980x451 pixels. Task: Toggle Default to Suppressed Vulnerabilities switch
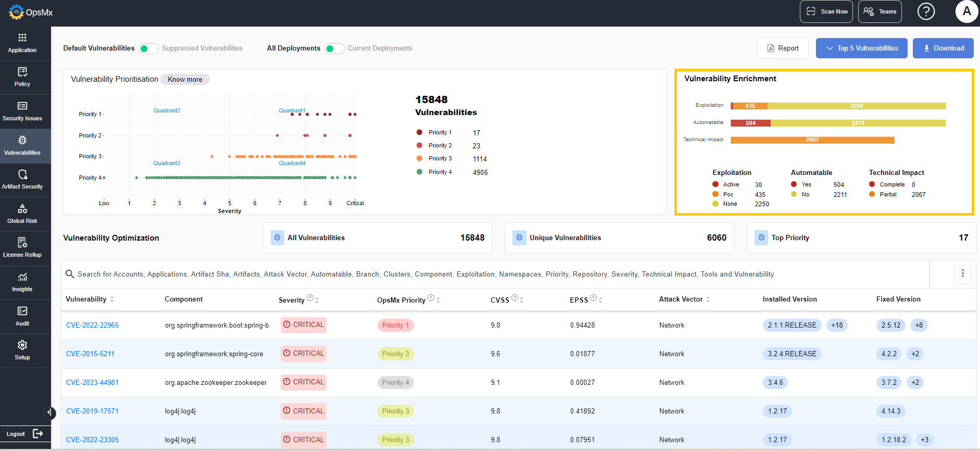pos(148,48)
